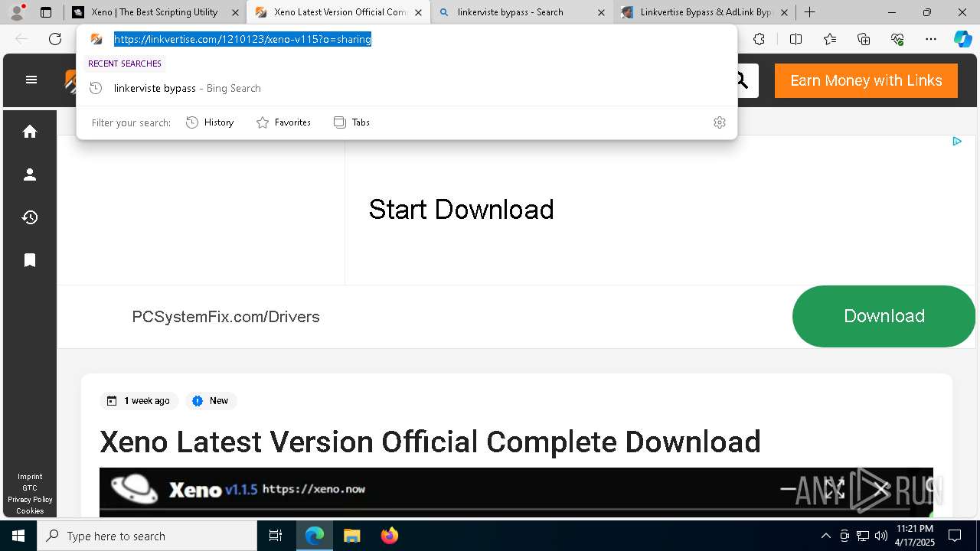Open the user profile sidebar icon
Viewport: 980px width, 551px height.
click(x=30, y=174)
